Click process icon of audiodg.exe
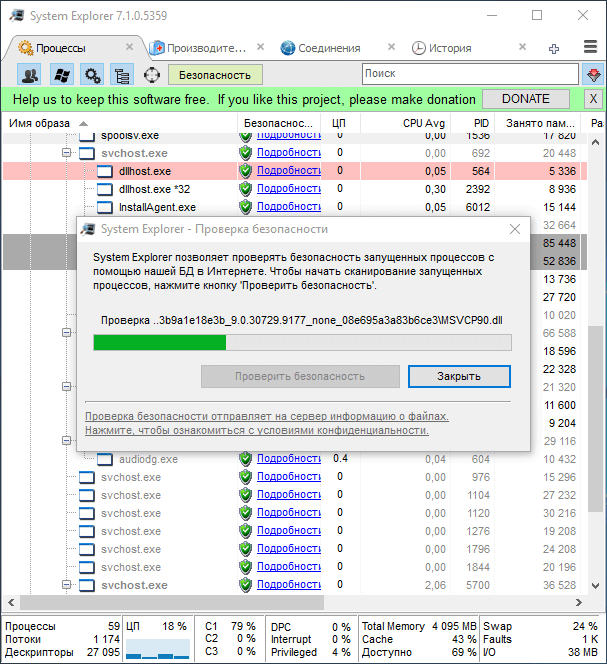Screen dimensions: 607x664 tap(105, 459)
